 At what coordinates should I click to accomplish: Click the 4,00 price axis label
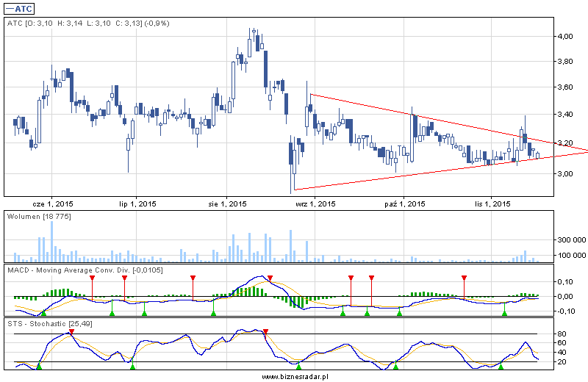click(x=565, y=36)
